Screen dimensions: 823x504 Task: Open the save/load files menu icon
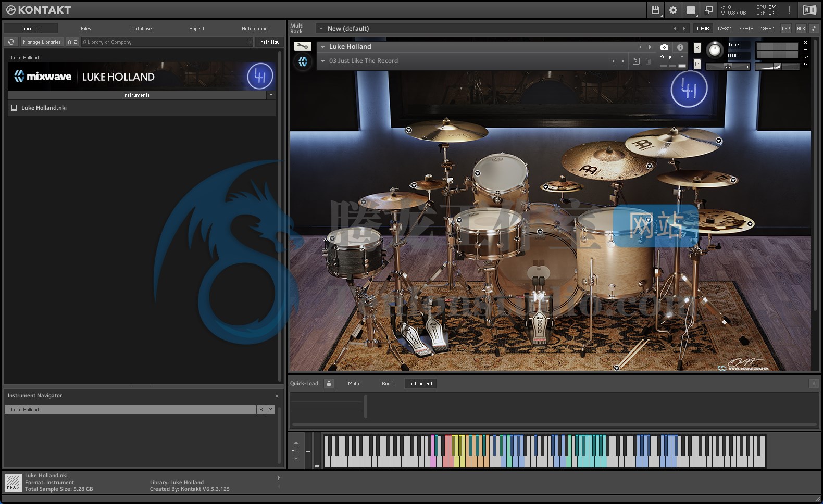655,10
